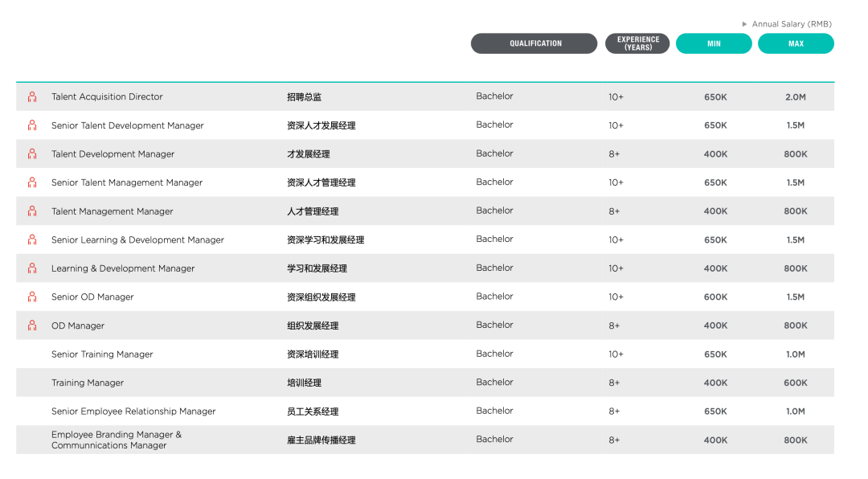Select the Chinese title 员工关系经理
868x479 pixels.
313,411
